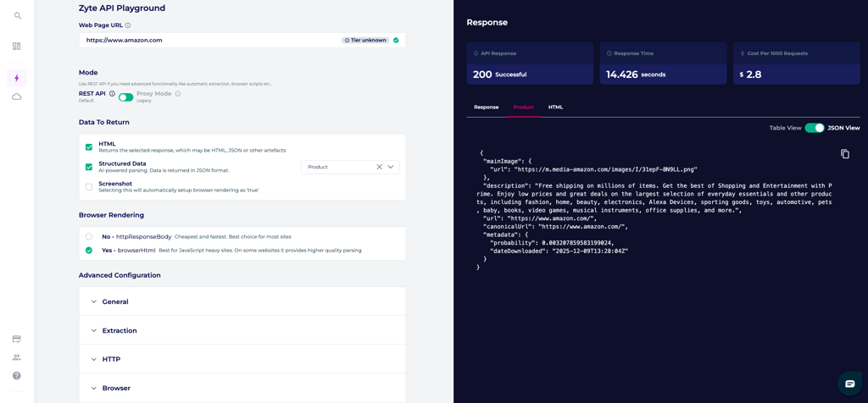Expand the Browser section
The image size is (868, 403).
click(x=242, y=388)
